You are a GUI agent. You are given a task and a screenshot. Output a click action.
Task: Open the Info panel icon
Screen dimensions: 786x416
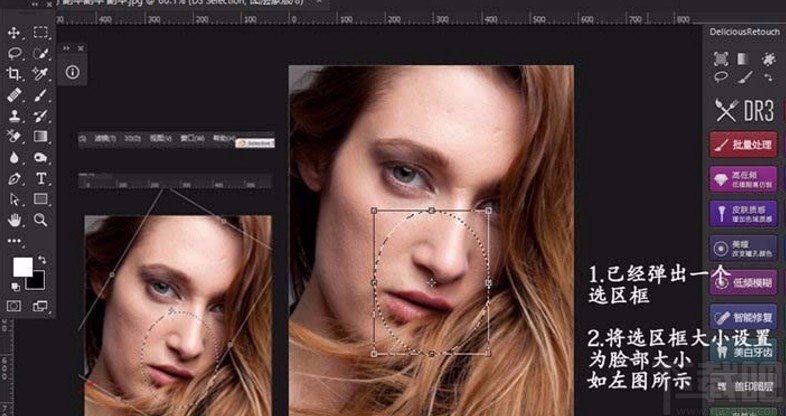coord(73,72)
